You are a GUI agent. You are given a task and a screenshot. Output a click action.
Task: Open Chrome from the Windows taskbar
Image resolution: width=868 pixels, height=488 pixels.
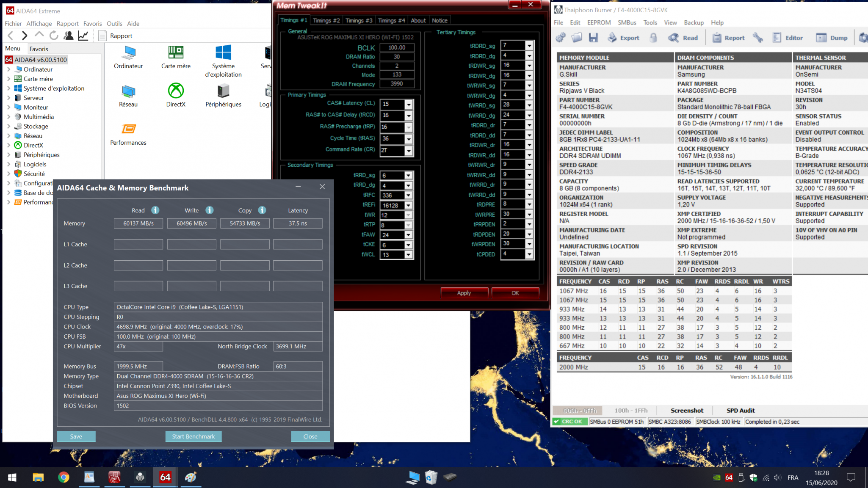(x=64, y=477)
